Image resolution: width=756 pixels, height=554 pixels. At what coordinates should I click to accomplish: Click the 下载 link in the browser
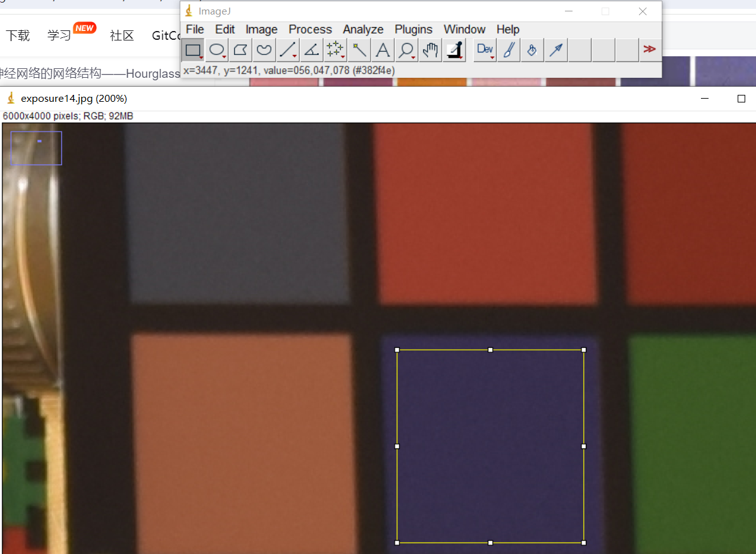coord(18,35)
